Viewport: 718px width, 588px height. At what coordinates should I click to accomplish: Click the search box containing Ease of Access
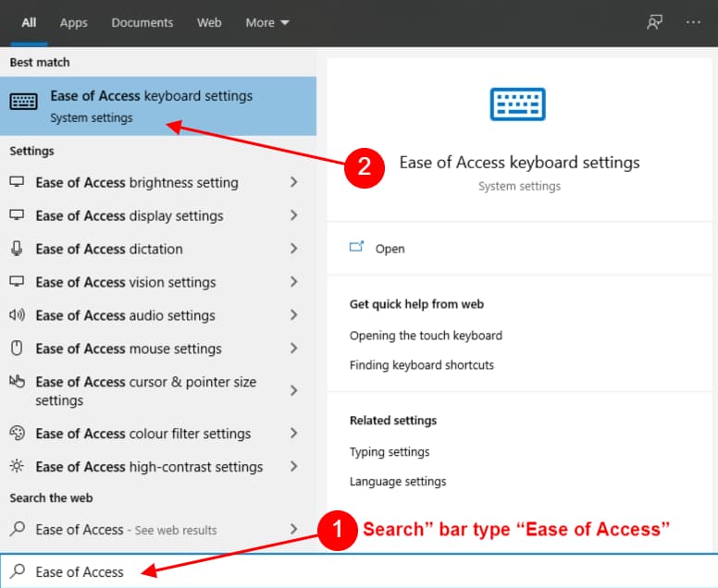359,571
